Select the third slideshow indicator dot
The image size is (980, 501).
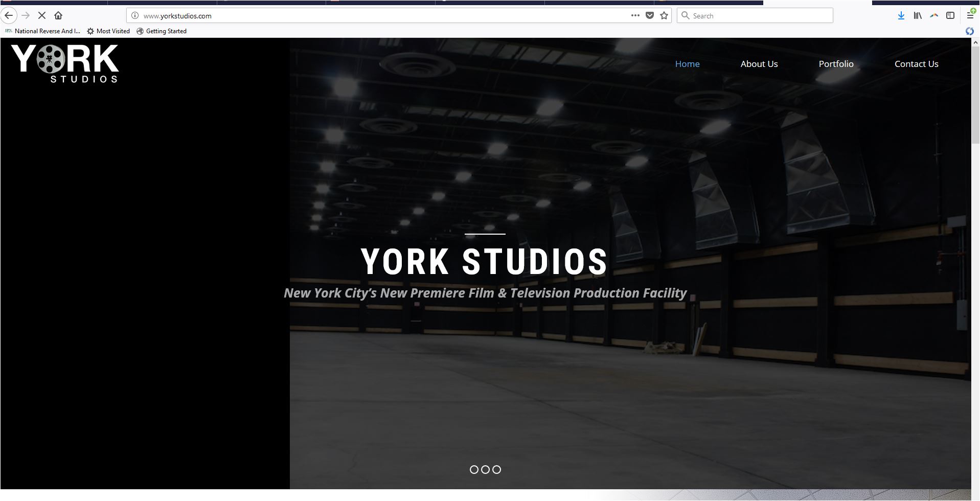[496, 469]
